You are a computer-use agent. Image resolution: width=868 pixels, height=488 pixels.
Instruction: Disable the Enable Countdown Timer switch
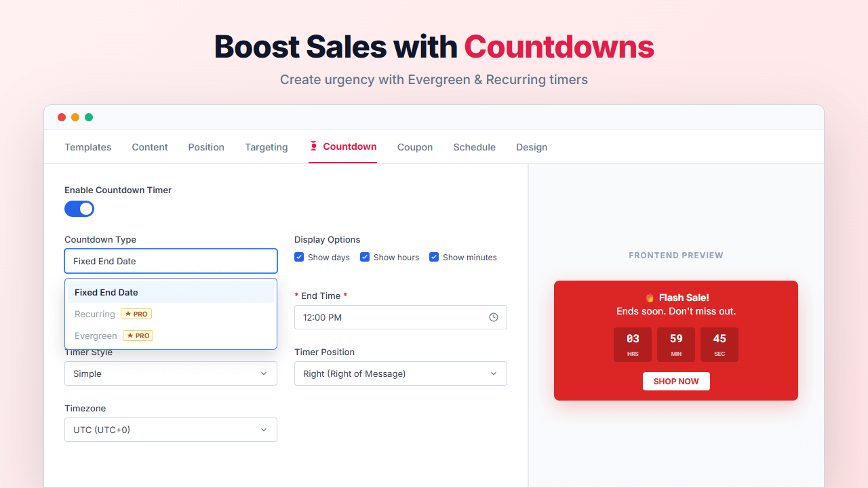tap(79, 209)
